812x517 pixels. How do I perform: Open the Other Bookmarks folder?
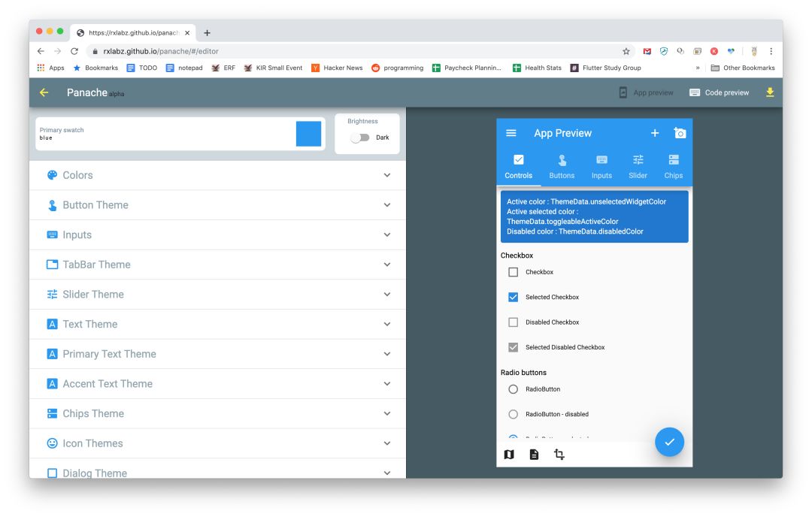point(743,68)
